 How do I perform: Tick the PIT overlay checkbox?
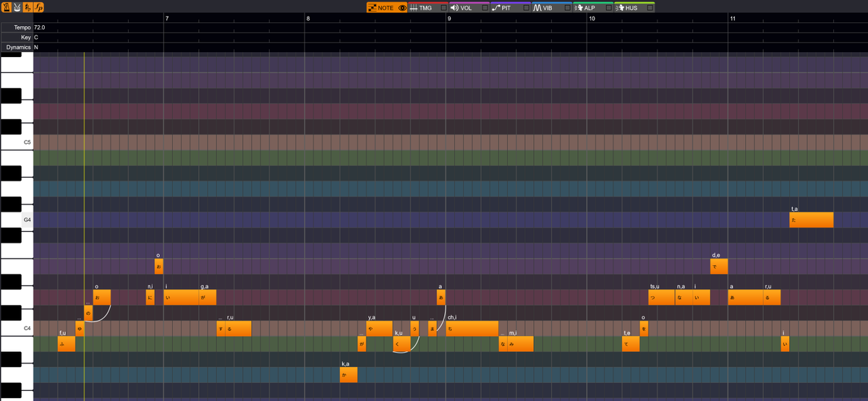525,8
